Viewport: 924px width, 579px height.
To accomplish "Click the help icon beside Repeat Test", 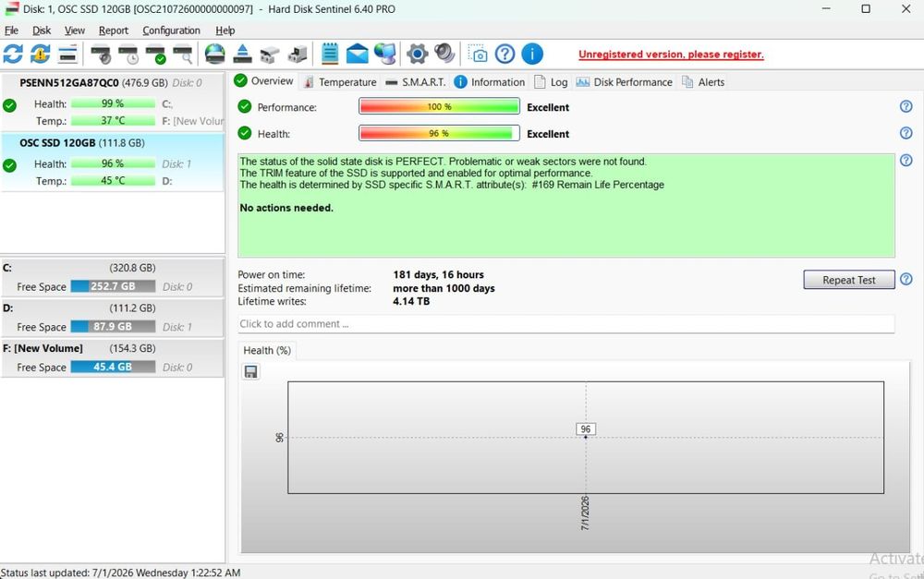I will click(906, 279).
